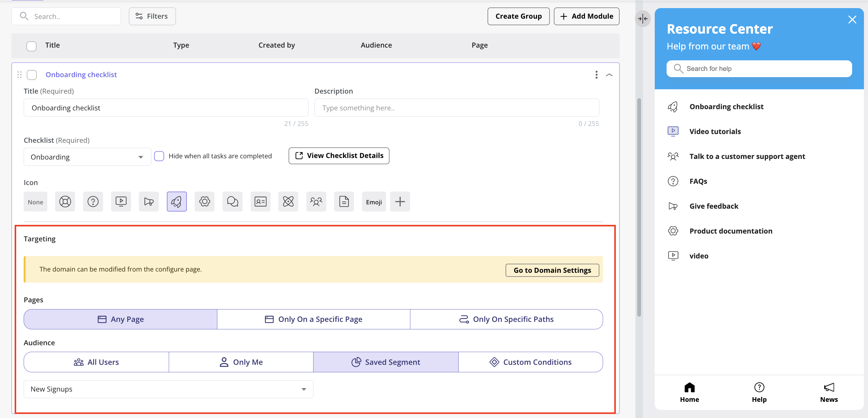Click the plus icon to add custom icon
The width and height of the screenshot is (868, 418).
400,202
